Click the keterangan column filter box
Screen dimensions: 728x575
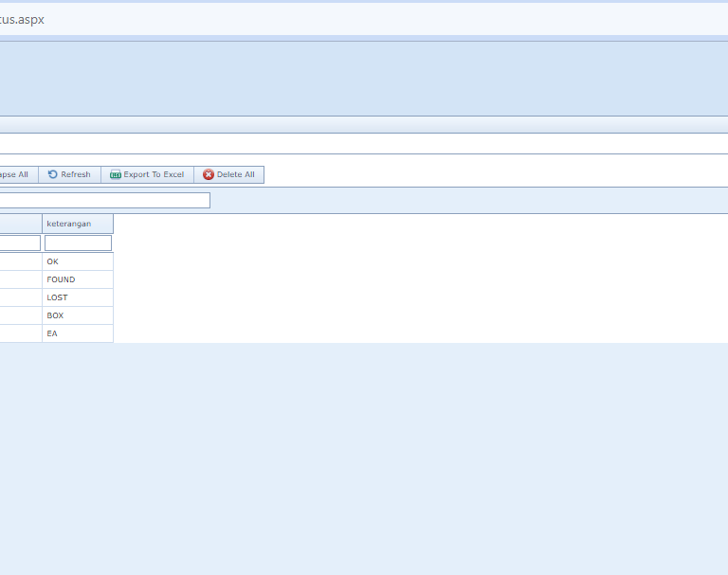tap(78, 243)
